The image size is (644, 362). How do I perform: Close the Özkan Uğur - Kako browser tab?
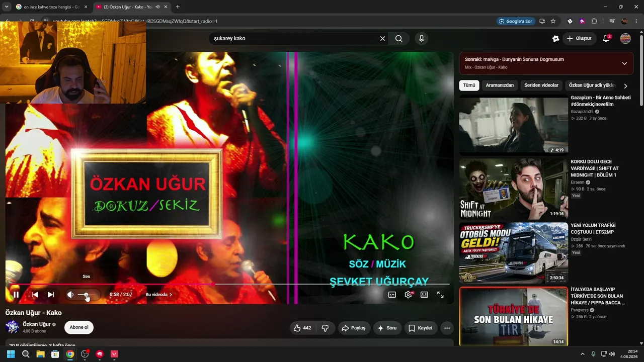(166, 7)
